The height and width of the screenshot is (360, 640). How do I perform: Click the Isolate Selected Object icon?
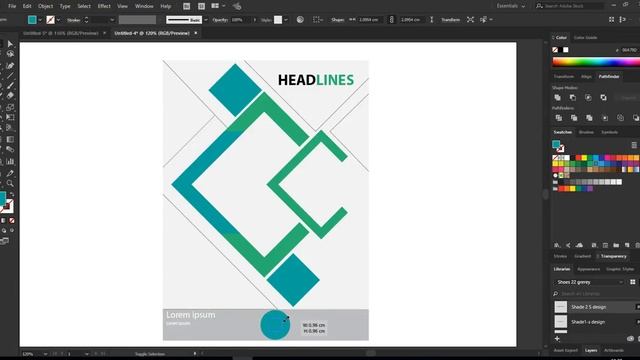pyautogui.click(x=471, y=20)
